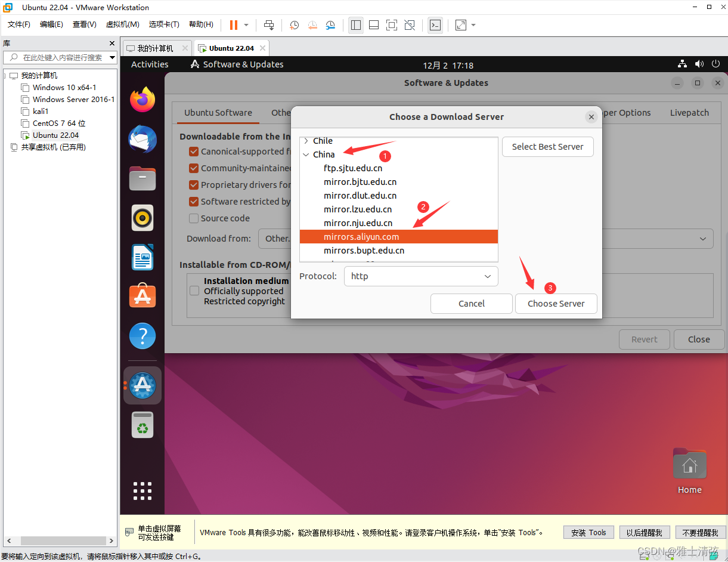The image size is (728, 562).
Task: Click the Select Best Server button
Action: (x=548, y=147)
